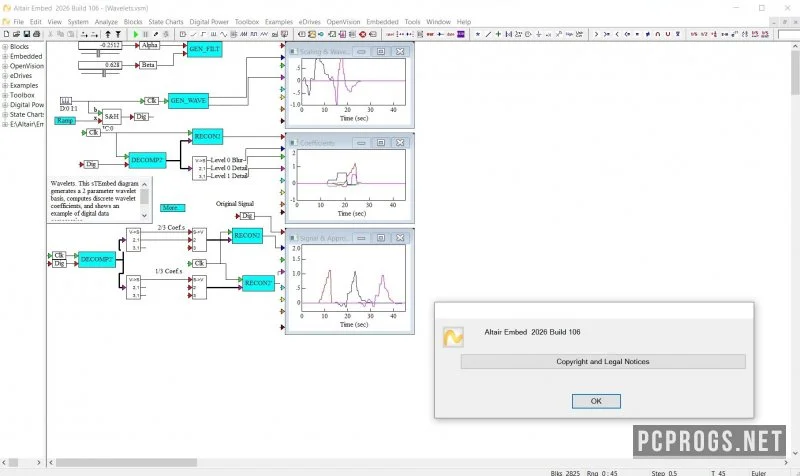Click the purple square toolbar icon
The image size is (800, 476).
pos(461,34)
